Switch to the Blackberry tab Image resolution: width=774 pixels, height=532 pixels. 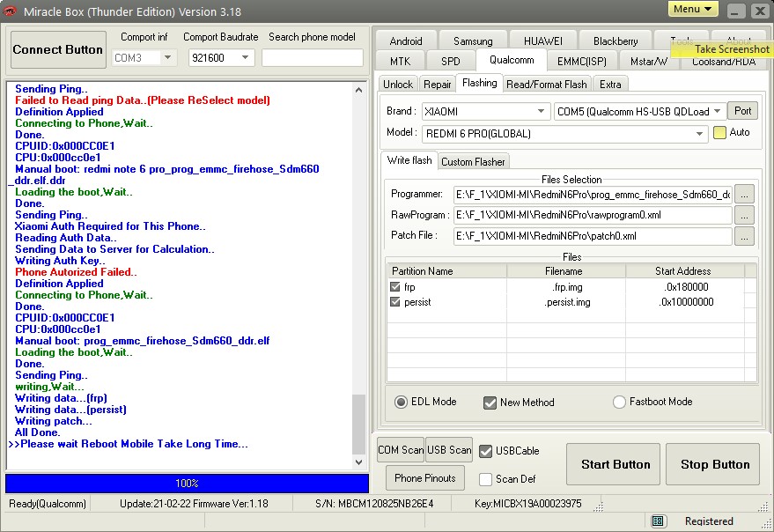tap(616, 41)
